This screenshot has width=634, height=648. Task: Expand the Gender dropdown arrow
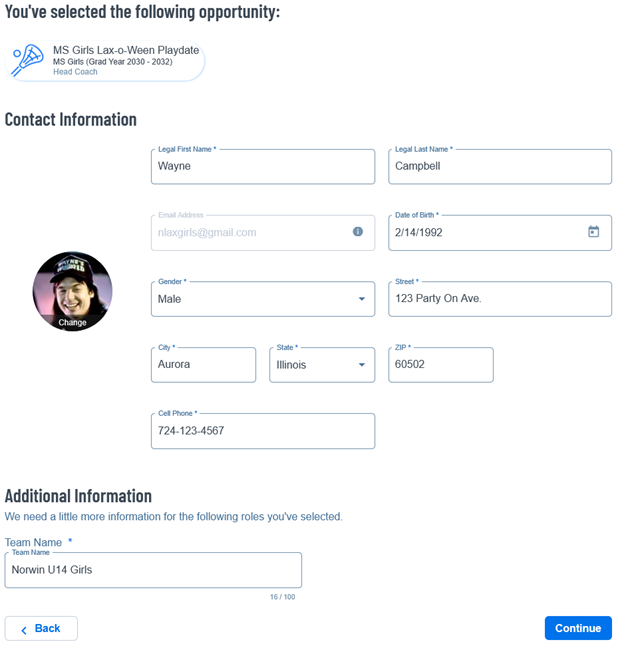coord(362,299)
